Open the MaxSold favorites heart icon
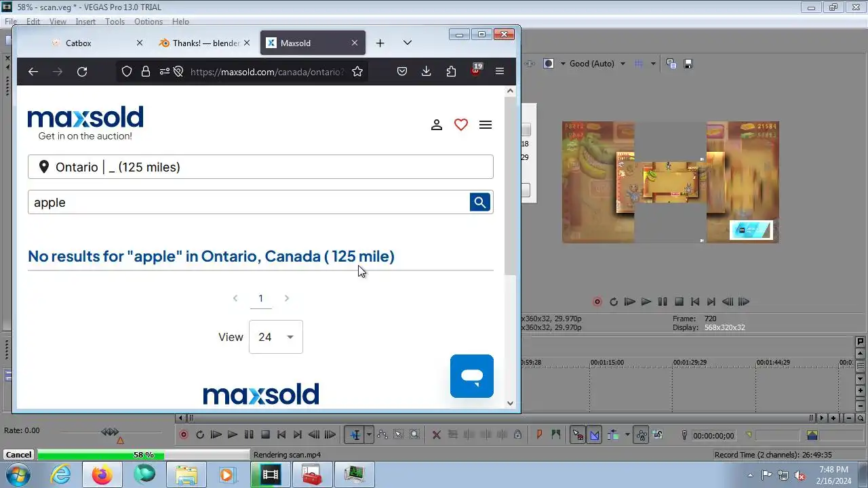 461,125
